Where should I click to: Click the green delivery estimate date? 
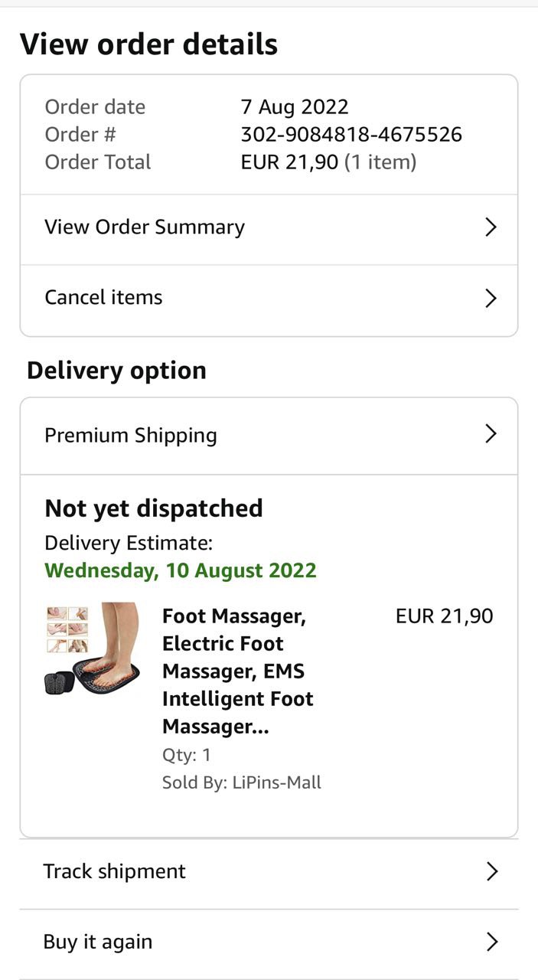pyautogui.click(x=181, y=570)
